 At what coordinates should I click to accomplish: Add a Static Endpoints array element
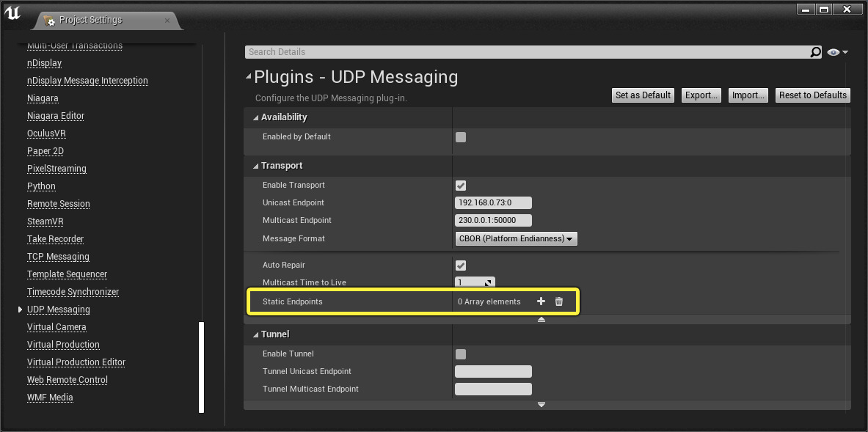point(541,301)
